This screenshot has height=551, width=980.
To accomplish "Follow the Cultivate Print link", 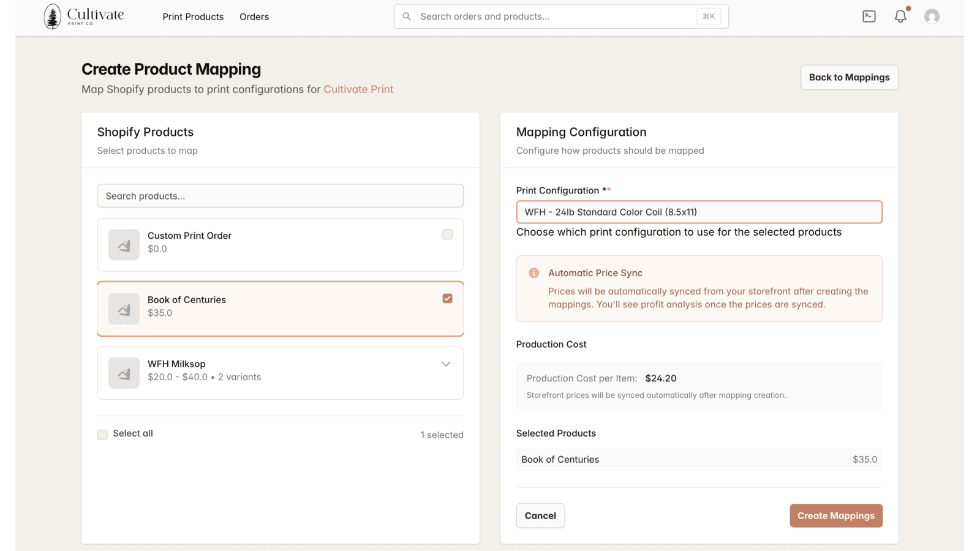I will pos(358,89).
